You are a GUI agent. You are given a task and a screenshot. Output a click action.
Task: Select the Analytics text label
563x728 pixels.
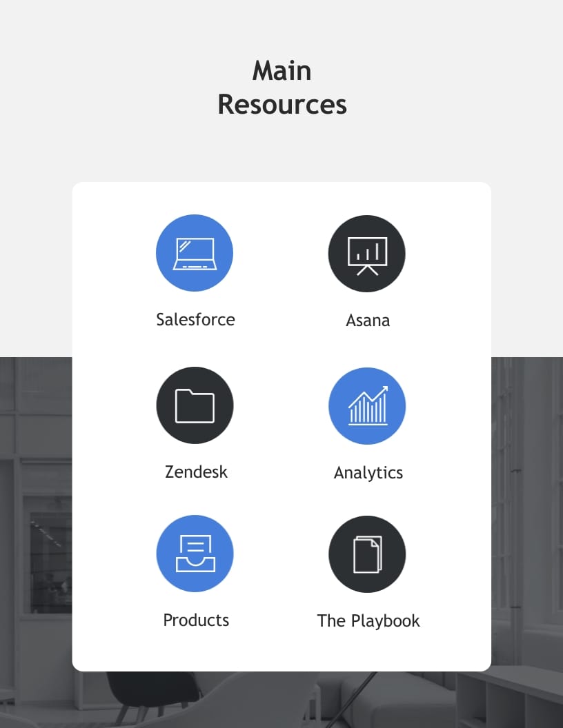368,473
